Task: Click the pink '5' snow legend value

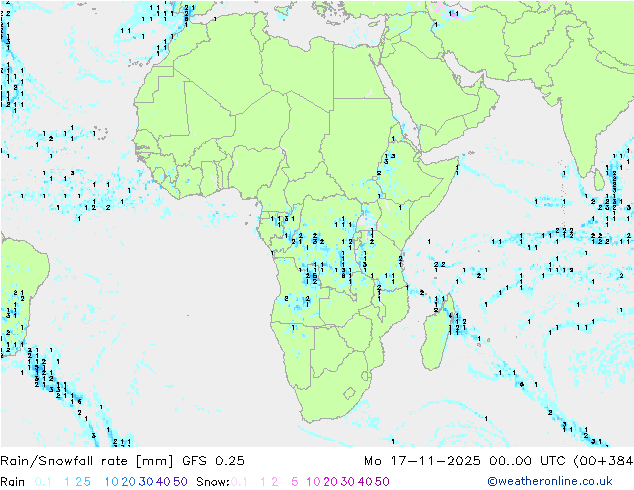Action: click(295, 482)
